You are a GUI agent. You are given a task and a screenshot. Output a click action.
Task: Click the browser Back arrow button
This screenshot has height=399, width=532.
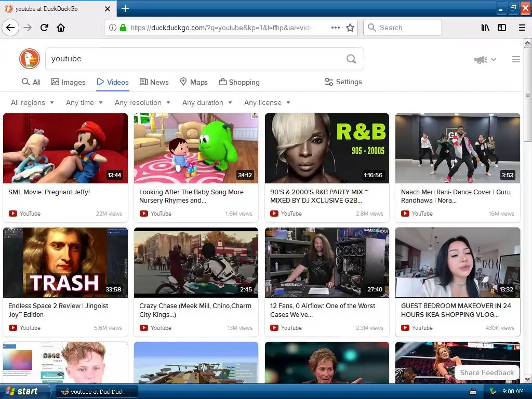click(x=10, y=28)
